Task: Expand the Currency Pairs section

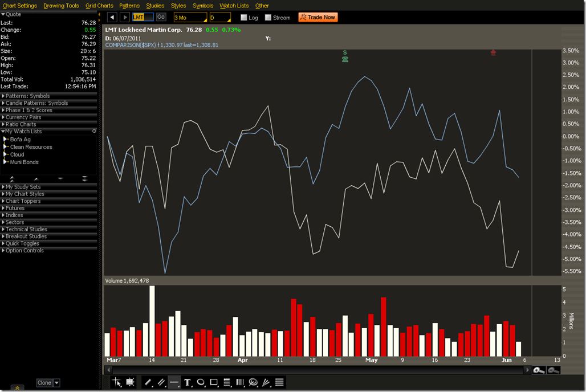Action: coord(48,117)
